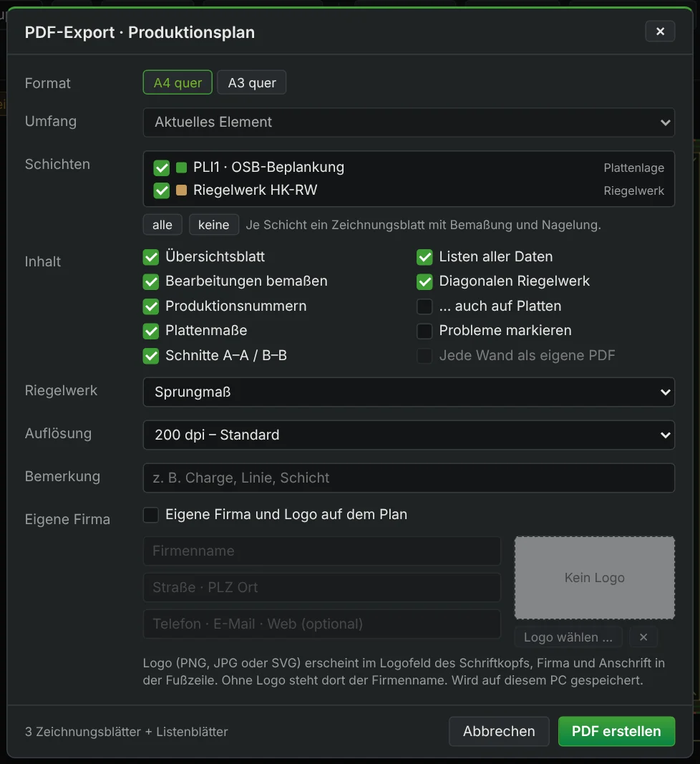Open the Auflösung dropdown showing 200 dpi – Standard
This screenshot has height=764, width=700.
click(409, 435)
